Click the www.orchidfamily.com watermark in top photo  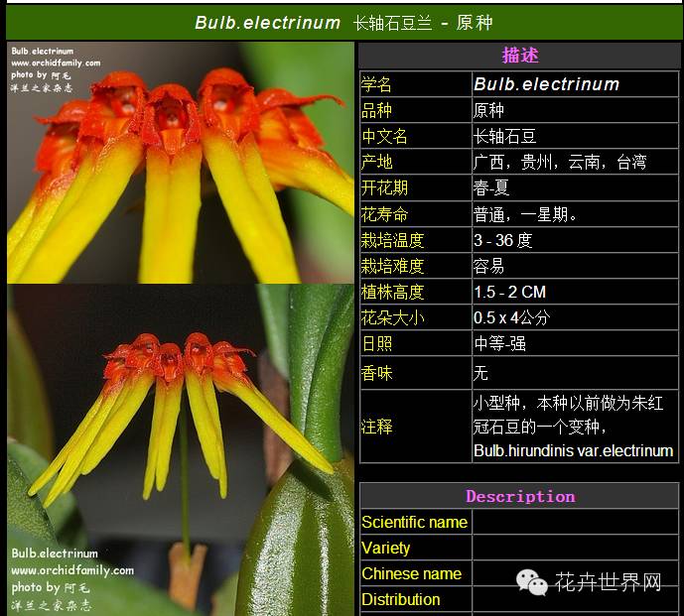tap(56, 62)
